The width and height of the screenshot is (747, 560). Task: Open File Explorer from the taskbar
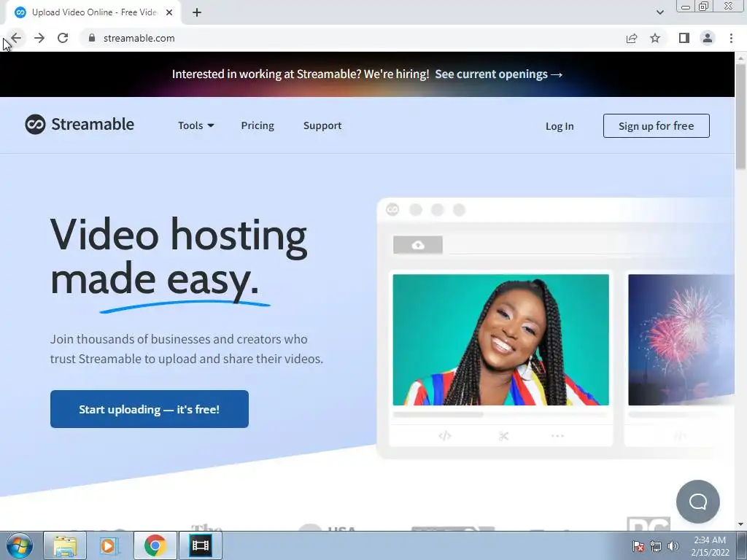click(65, 545)
